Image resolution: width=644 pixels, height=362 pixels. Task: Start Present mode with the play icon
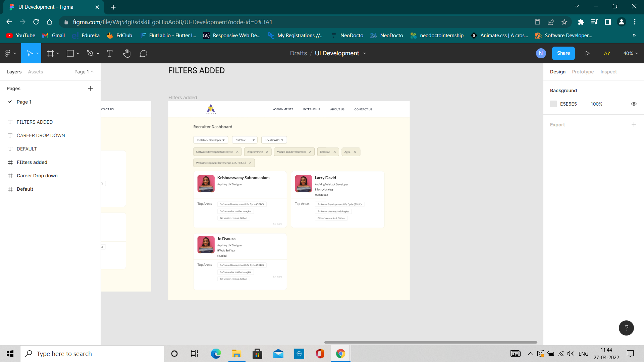point(587,53)
